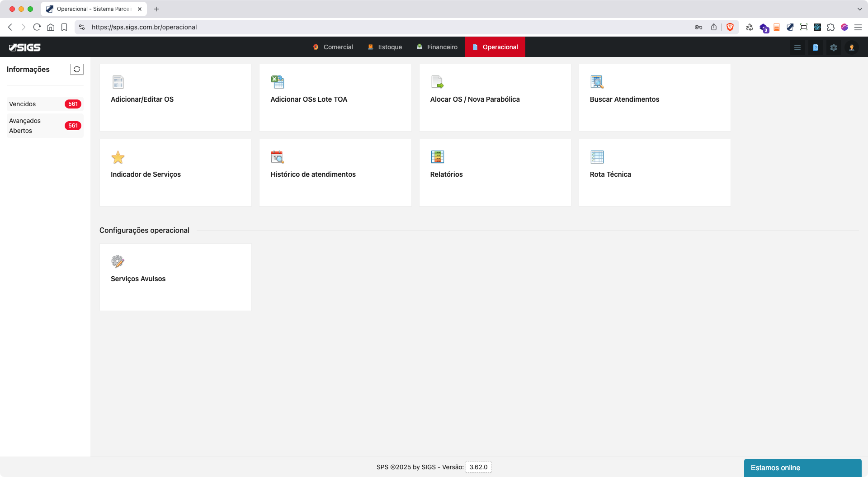The width and height of the screenshot is (868, 477).
Task: Open Rota Técnica
Action: (x=655, y=173)
